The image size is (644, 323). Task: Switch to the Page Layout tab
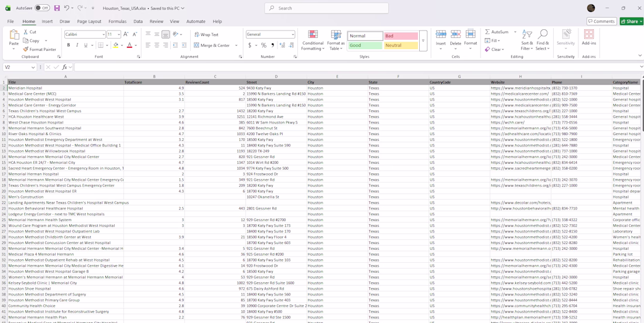[89, 21]
